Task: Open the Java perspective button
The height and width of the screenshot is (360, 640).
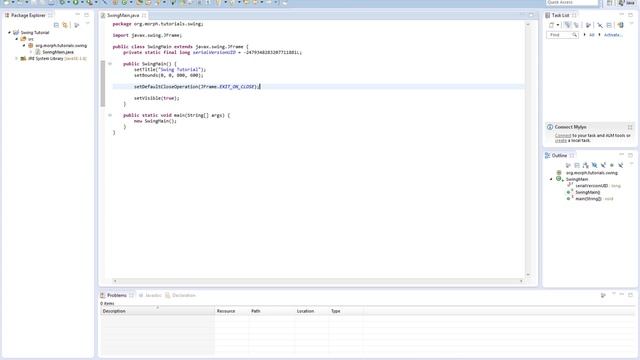Action: click(x=627, y=3)
